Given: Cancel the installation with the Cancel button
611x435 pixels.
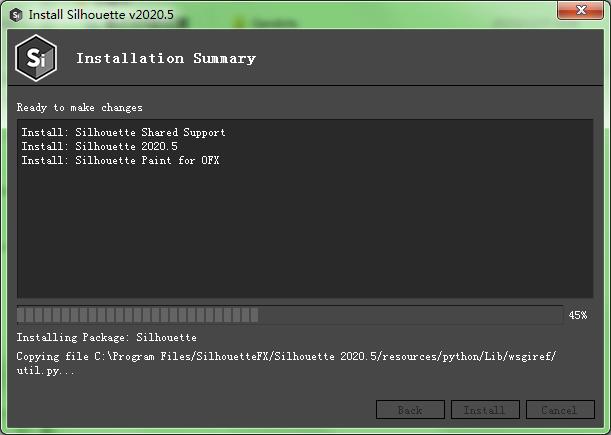Looking at the screenshot, I should [x=560, y=410].
